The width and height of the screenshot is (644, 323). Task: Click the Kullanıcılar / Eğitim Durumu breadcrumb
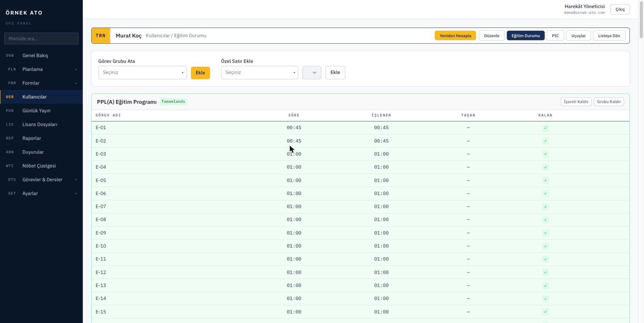(176, 36)
